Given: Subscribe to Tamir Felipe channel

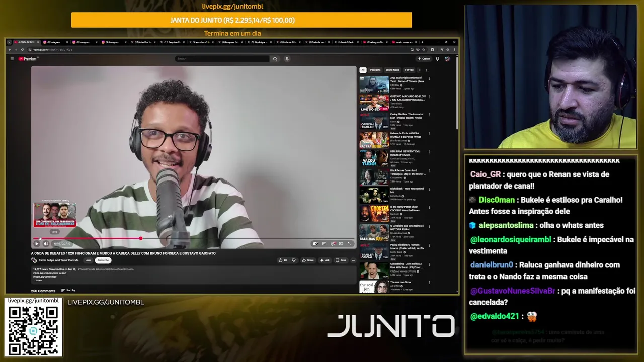Looking at the screenshot, I should pyautogui.click(x=103, y=260).
